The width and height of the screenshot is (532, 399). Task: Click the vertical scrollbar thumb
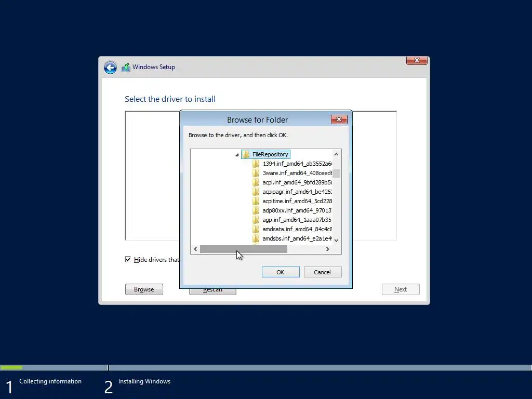click(x=336, y=174)
